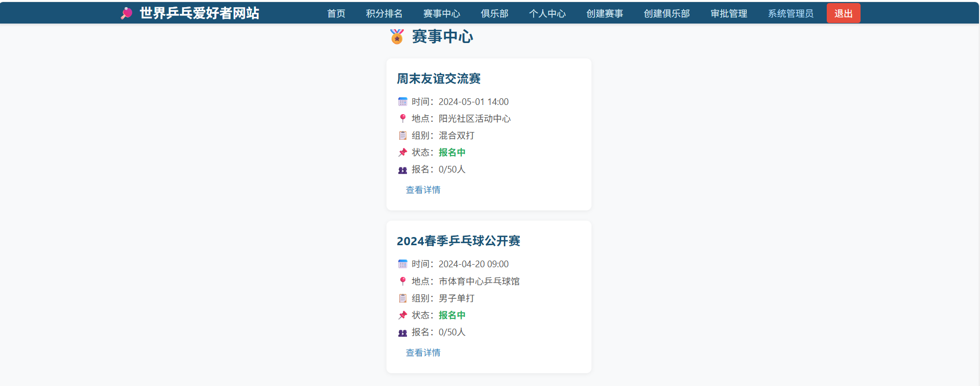Click the 系统管理员 user label

[x=790, y=13]
